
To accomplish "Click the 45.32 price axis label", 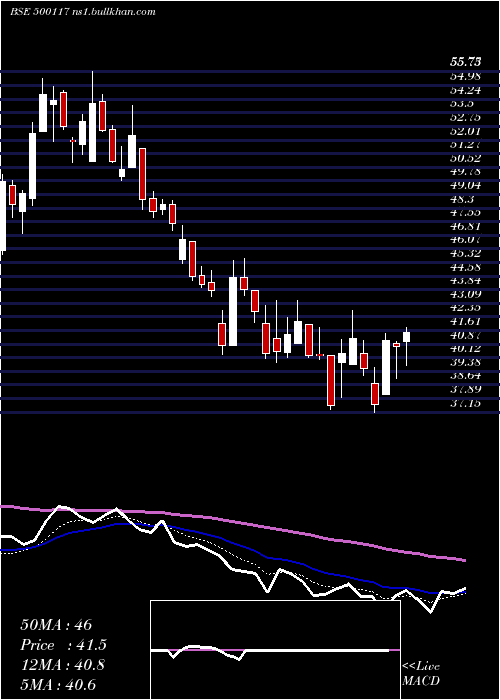I will [x=465, y=253].
